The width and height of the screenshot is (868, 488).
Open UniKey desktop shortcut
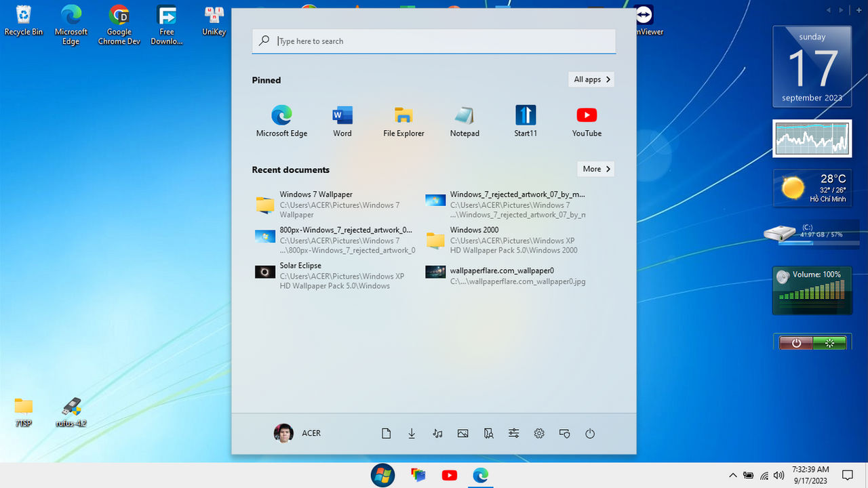click(x=214, y=20)
